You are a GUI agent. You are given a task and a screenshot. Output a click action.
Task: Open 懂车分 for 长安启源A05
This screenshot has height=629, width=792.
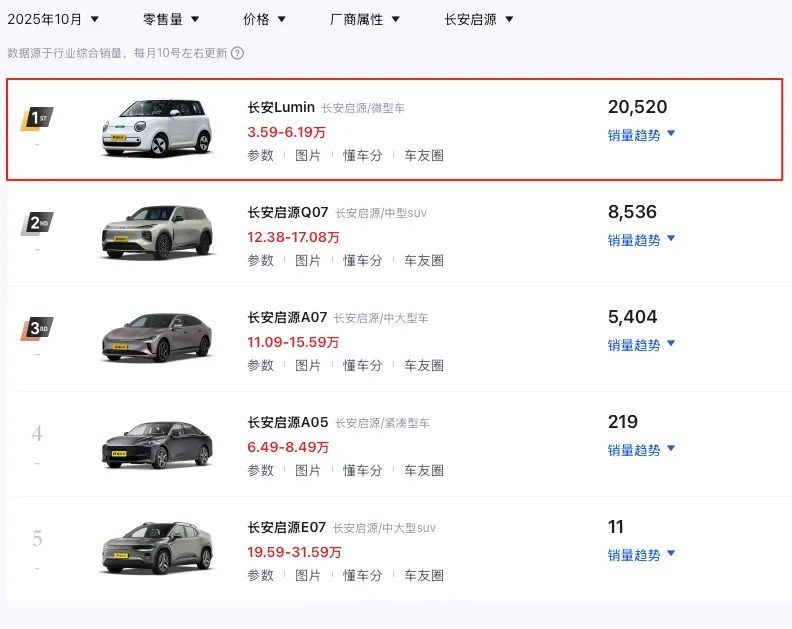pos(362,470)
